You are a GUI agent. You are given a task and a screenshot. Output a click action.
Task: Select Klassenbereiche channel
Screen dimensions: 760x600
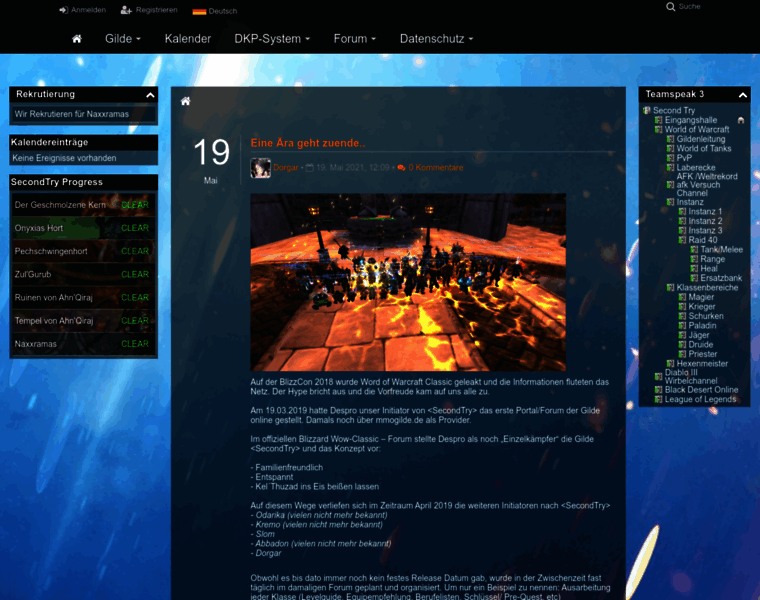click(707, 287)
